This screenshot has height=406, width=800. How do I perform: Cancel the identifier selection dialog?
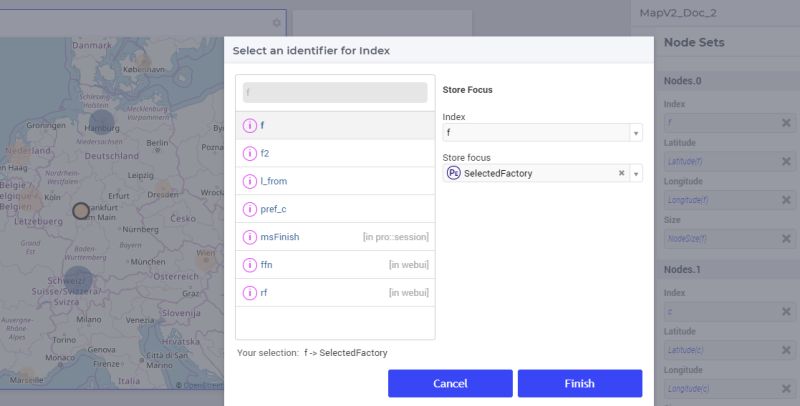pos(450,384)
